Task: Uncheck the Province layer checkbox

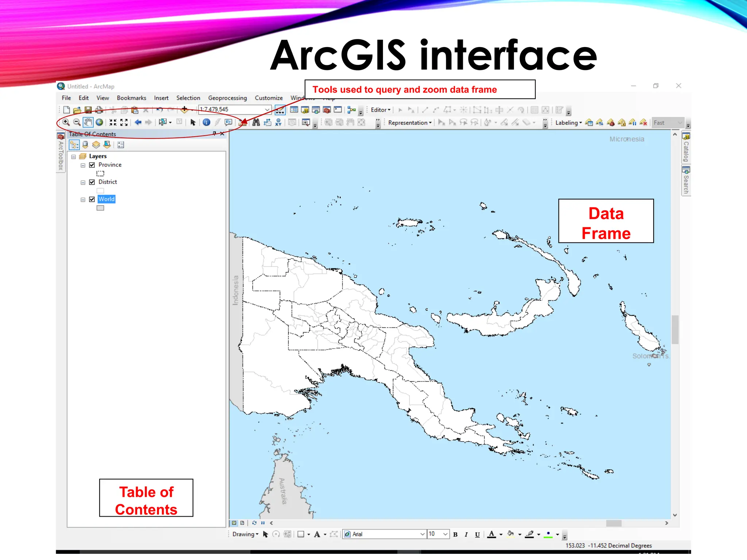Action: [x=92, y=165]
